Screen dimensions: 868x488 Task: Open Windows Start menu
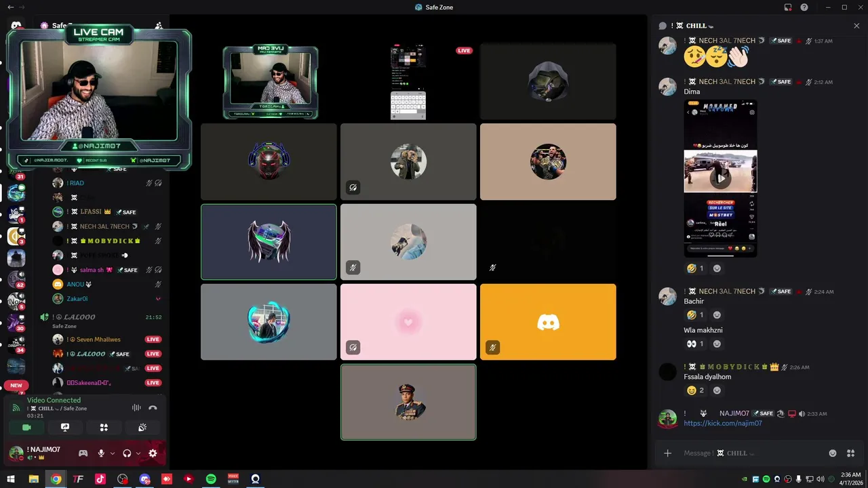click(11, 479)
